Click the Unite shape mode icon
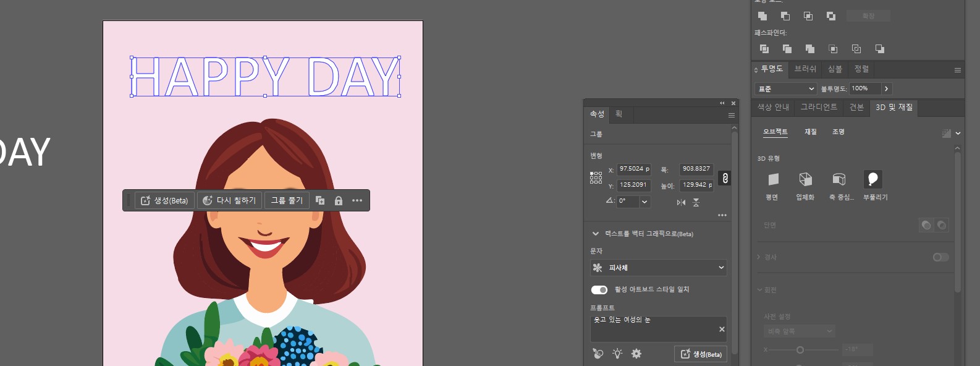The image size is (980, 366). [762, 16]
